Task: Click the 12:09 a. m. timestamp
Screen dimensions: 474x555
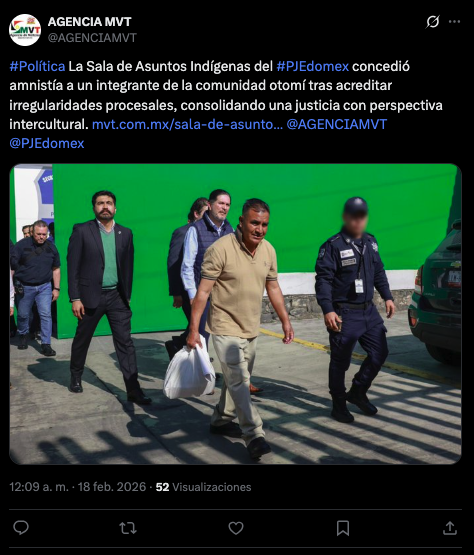Action: pos(39,487)
